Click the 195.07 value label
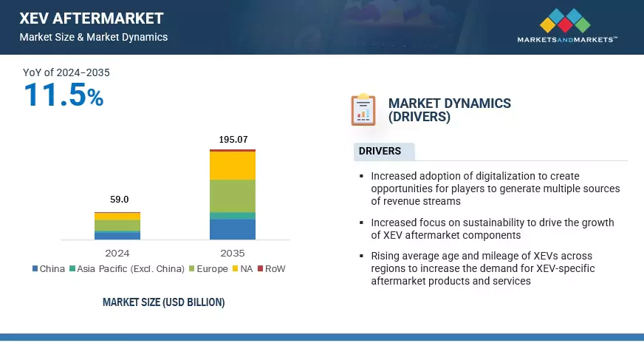The height and width of the screenshot is (343, 644). (x=233, y=139)
